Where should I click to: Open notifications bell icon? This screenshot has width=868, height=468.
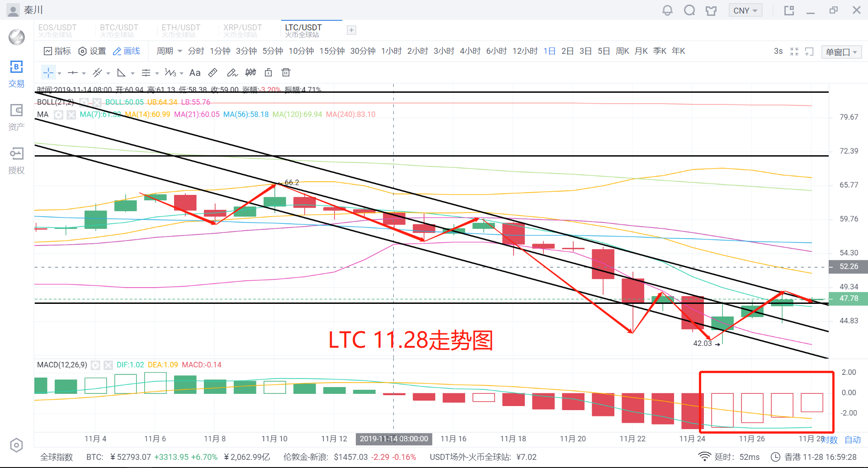click(667, 10)
